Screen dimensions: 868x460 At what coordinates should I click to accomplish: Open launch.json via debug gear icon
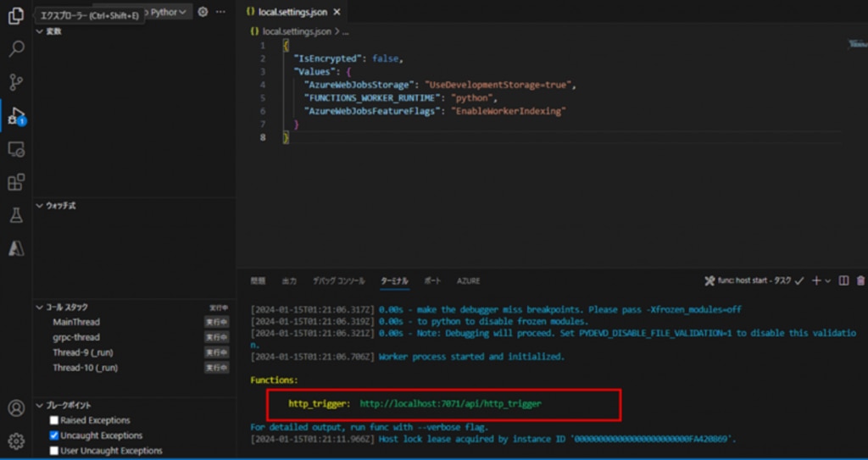click(203, 12)
